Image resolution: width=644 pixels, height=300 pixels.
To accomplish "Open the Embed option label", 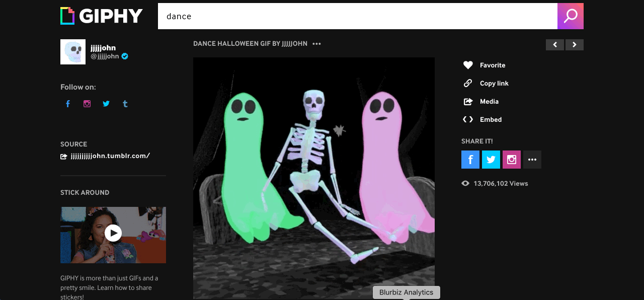I will [491, 120].
